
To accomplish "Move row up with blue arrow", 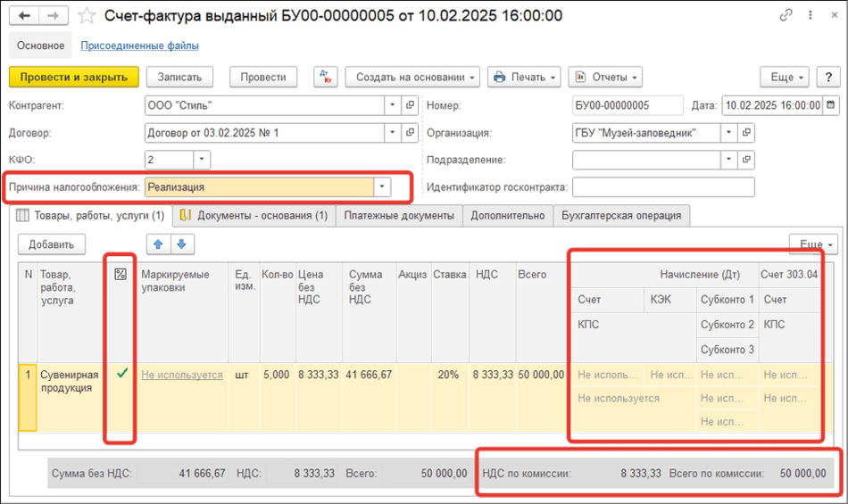I will coord(157,244).
